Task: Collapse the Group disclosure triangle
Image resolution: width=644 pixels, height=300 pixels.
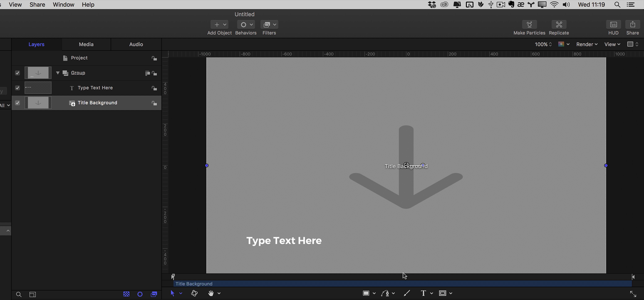Action: pos(58,73)
